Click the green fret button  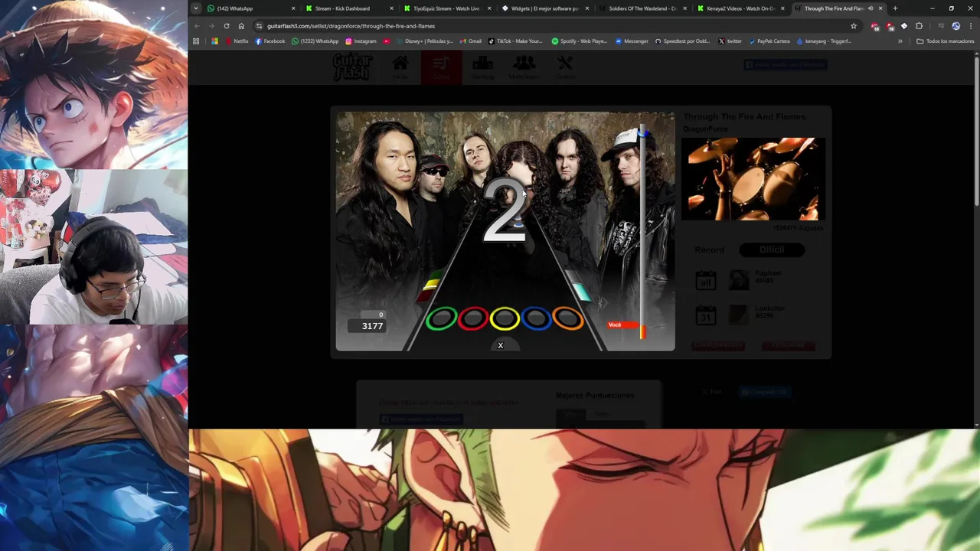[x=441, y=318]
